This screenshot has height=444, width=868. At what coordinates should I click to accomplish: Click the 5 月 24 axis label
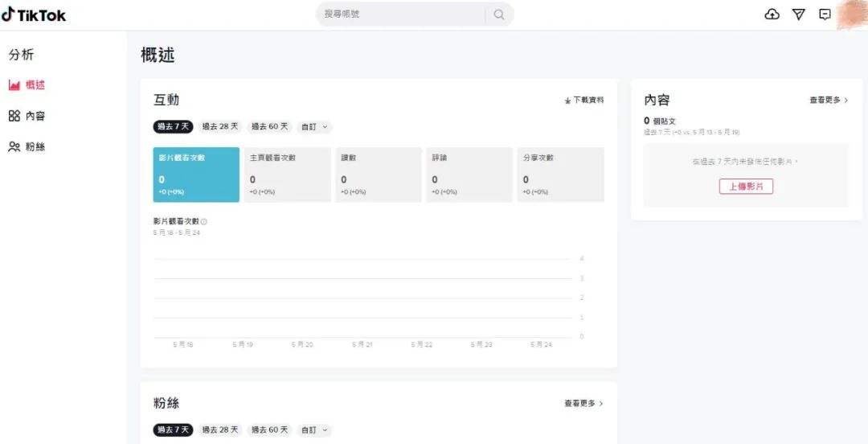(x=541, y=345)
